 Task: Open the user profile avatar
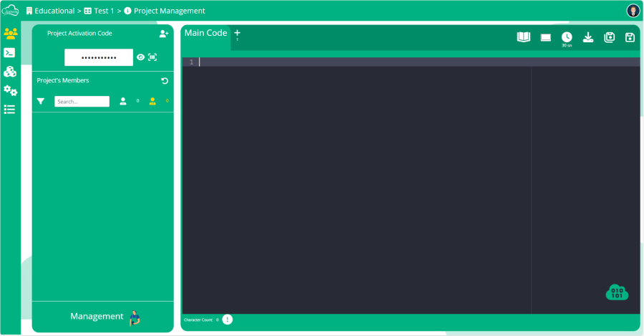point(633,11)
